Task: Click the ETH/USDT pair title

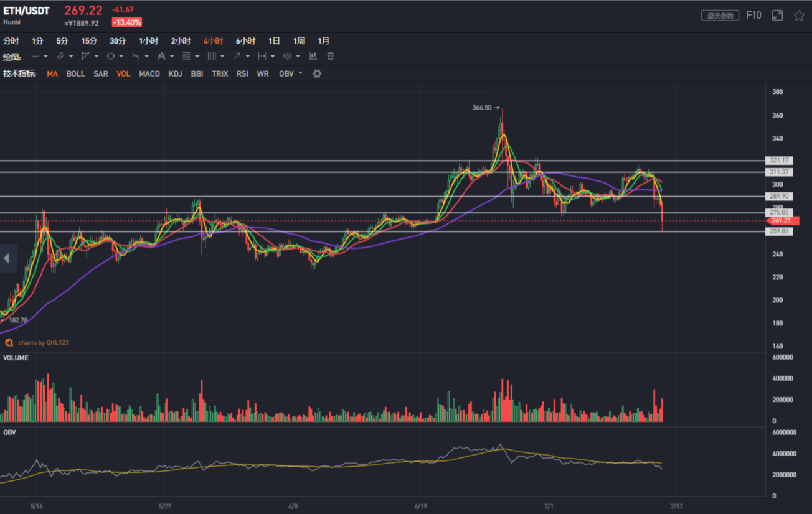Action: point(26,11)
